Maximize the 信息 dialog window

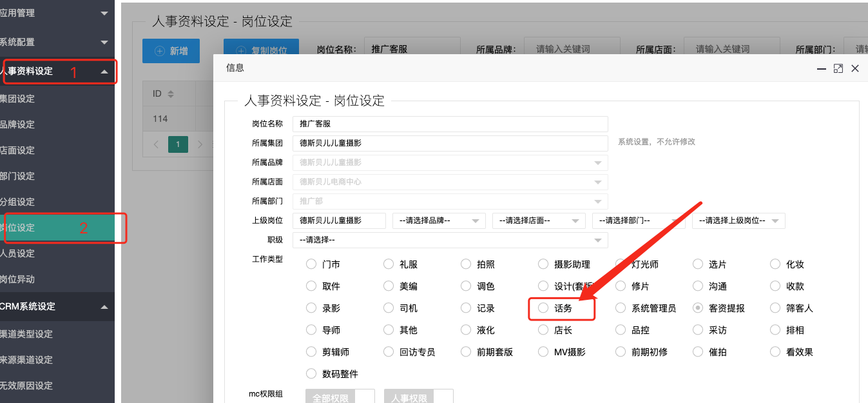tap(838, 68)
